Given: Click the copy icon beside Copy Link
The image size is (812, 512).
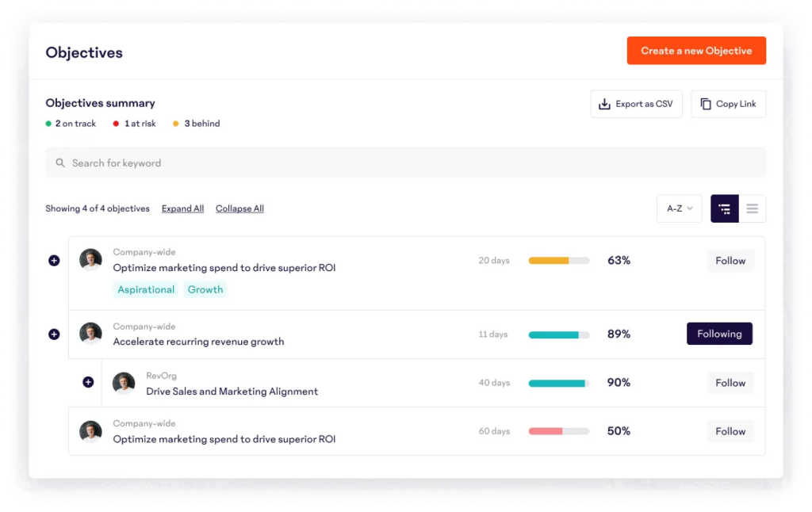Looking at the screenshot, I should pos(706,104).
